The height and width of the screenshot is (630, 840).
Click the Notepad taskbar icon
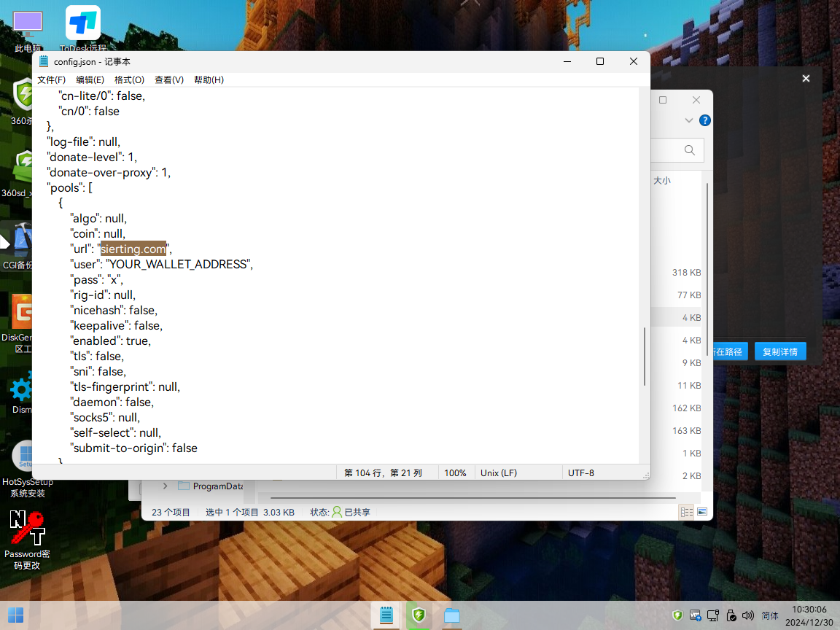(386, 615)
